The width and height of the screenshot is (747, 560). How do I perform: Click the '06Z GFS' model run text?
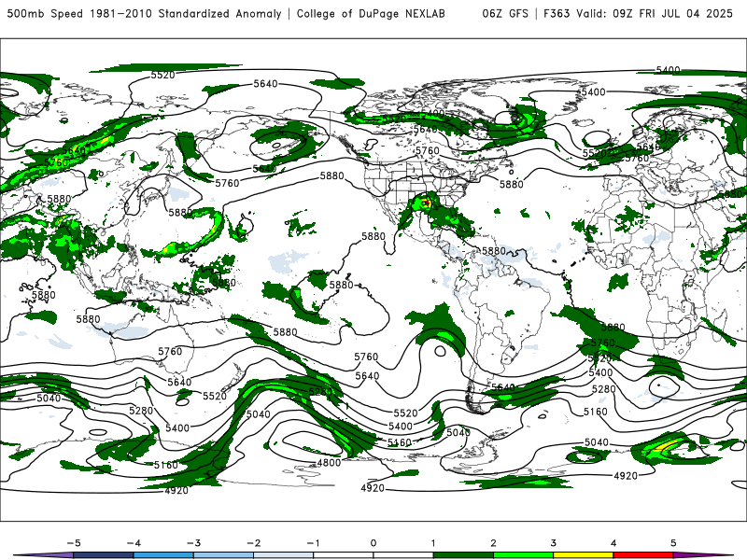click(x=505, y=14)
